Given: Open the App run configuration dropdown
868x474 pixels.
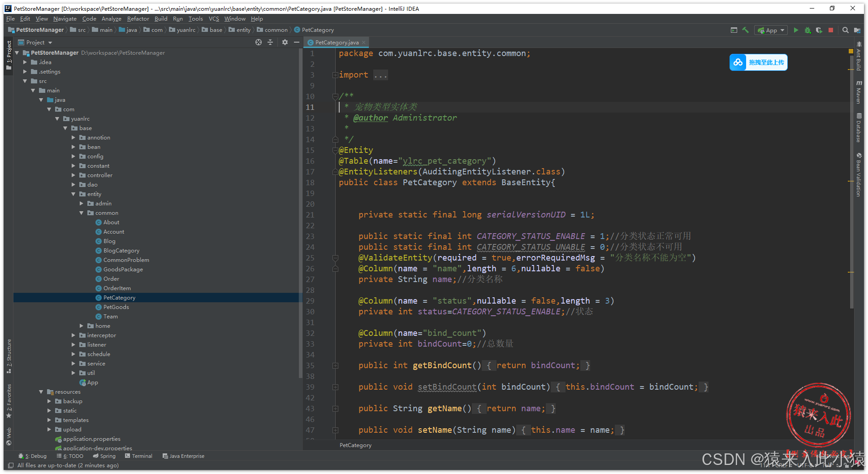Looking at the screenshot, I should coord(771,30).
